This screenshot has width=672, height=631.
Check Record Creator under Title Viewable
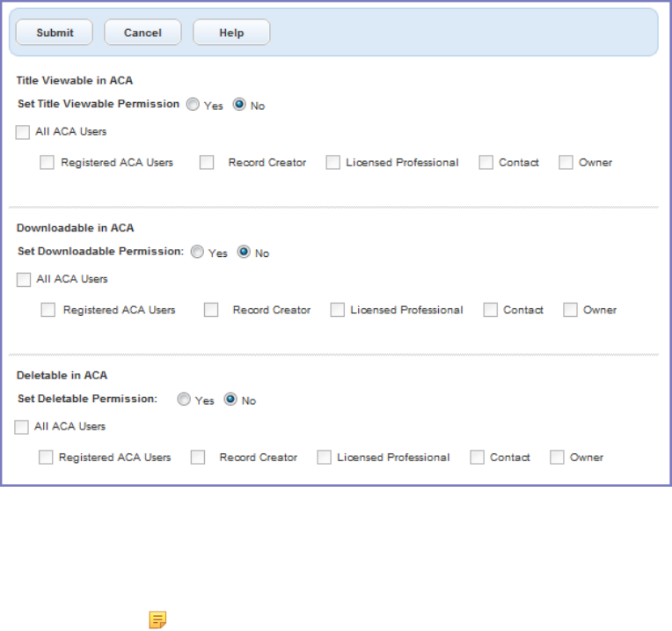tap(207, 163)
